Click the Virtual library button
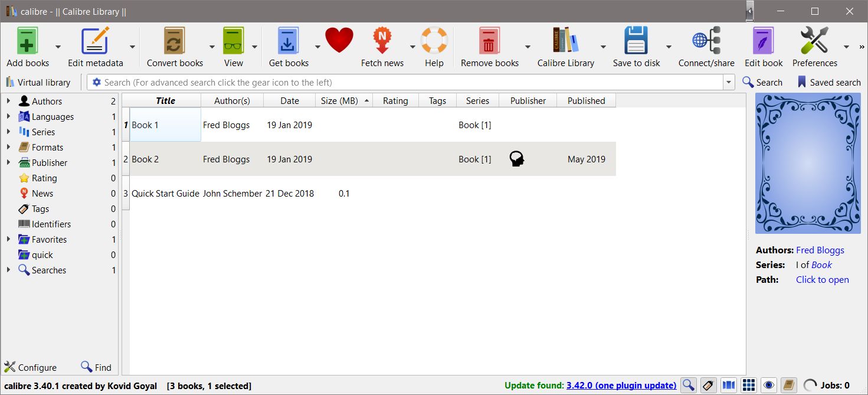 [38, 83]
